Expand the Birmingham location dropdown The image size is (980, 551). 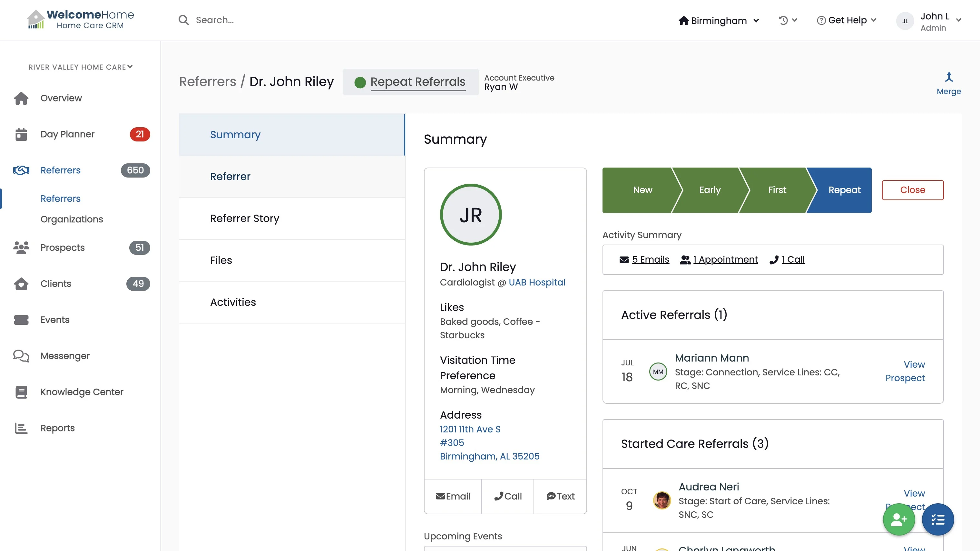[x=719, y=21]
